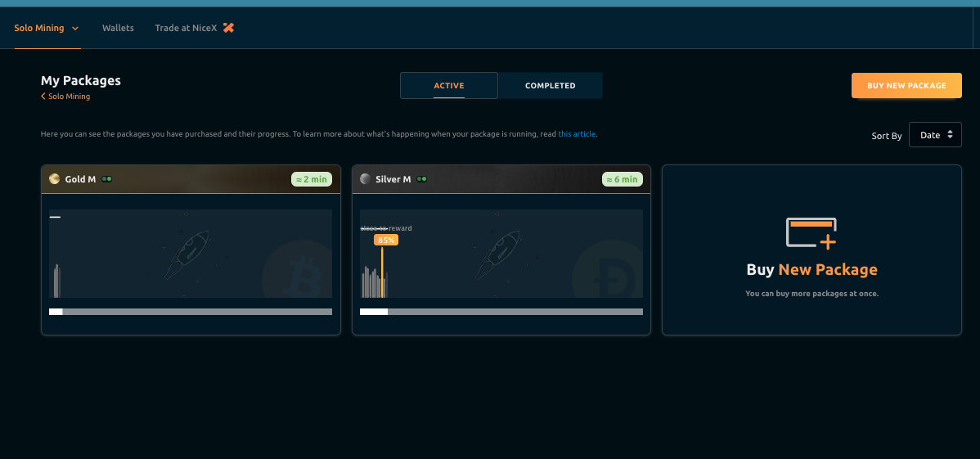Click the rocket graphic in Silver M chart
The image size is (980, 459).
click(498, 254)
